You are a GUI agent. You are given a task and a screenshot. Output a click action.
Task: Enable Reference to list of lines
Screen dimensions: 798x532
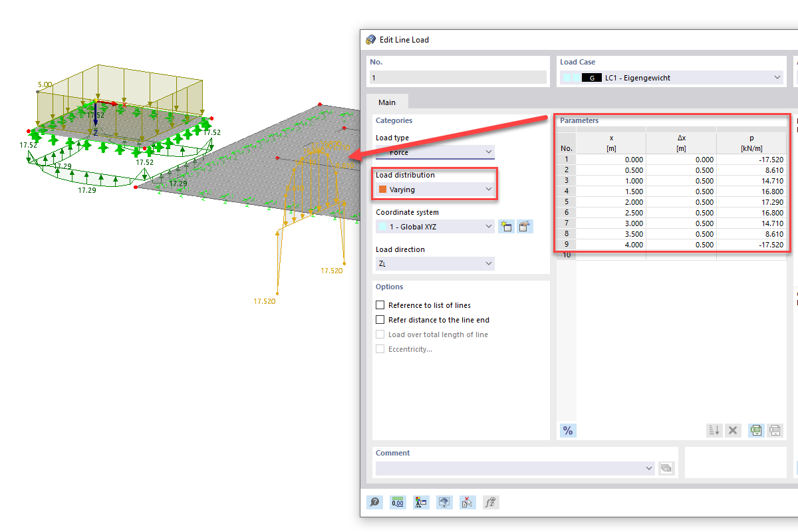(380, 305)
